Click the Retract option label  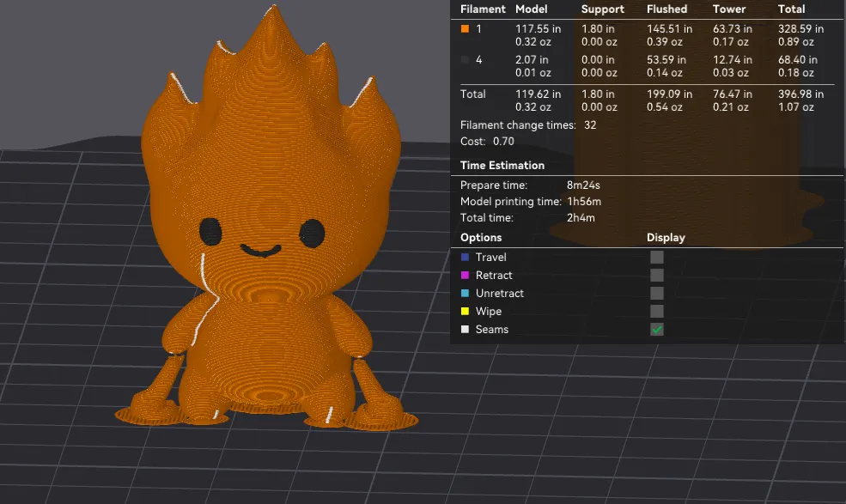tap(494, 276)
